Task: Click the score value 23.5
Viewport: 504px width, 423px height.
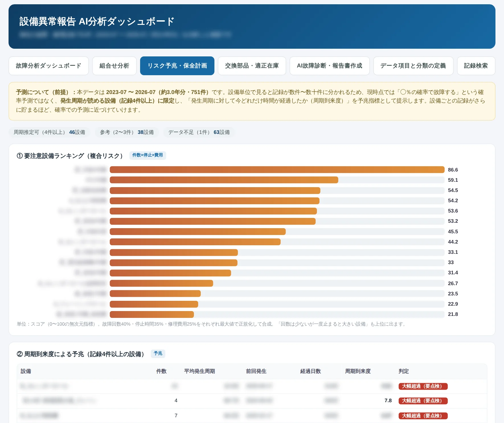Action: (453, 294)
